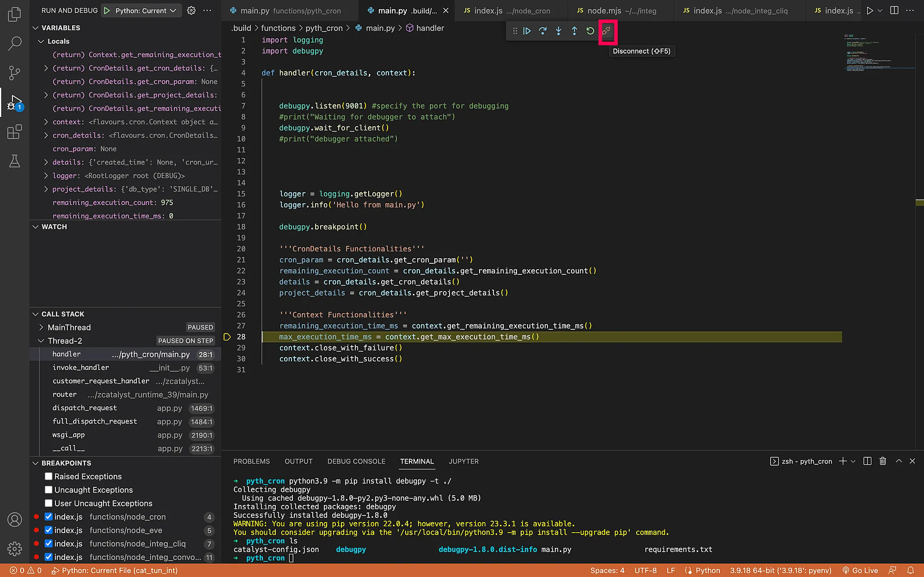Change Spaces: 4 indentation setting
This screenshot has height=577, width=924.
tap(607, 571)
